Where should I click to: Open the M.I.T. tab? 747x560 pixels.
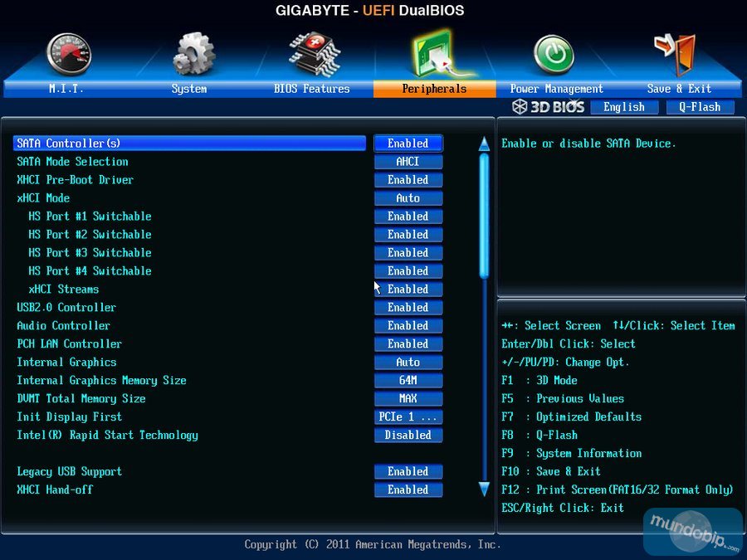66,89
